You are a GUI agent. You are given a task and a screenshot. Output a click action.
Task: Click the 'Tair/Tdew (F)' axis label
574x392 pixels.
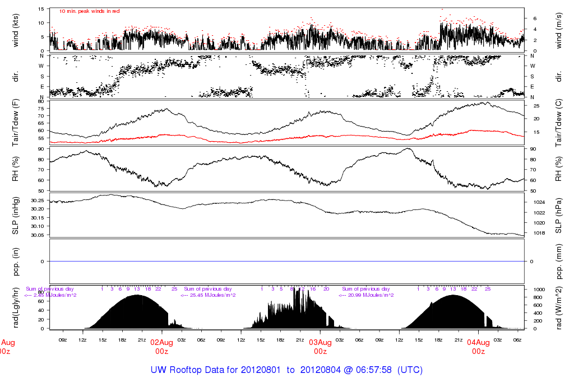tap(15, 123)
